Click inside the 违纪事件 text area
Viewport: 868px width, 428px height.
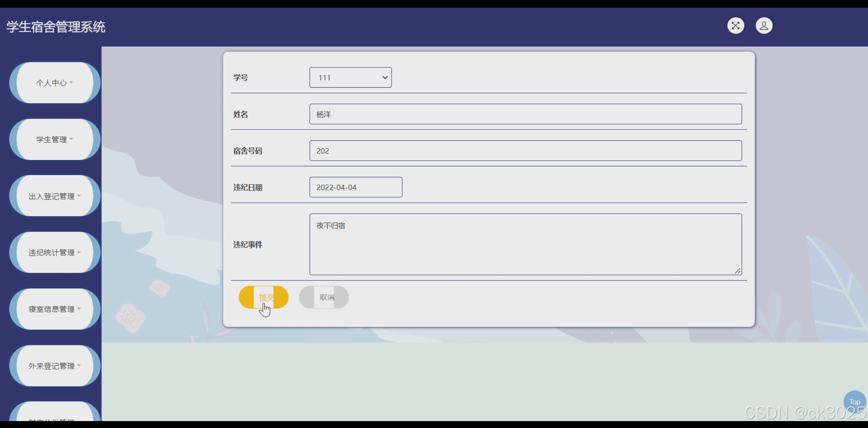525,244
